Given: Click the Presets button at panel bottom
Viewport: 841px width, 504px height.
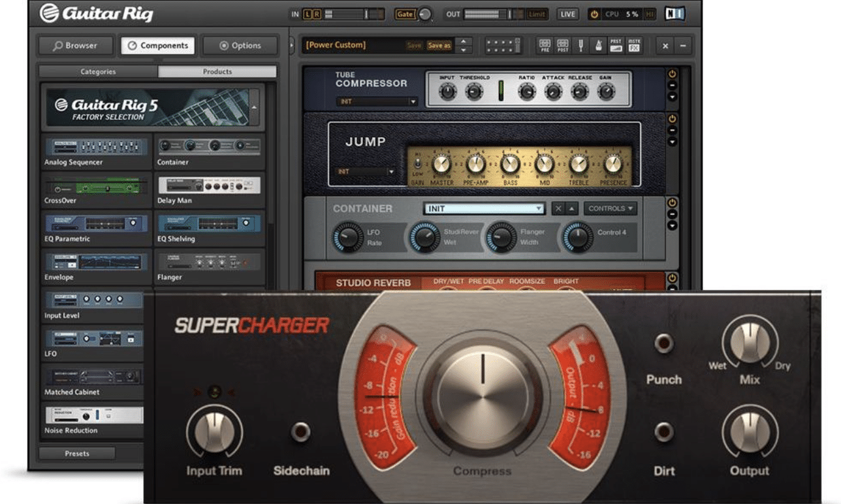Looking at the screenshot, I should (x=77, y=453).
